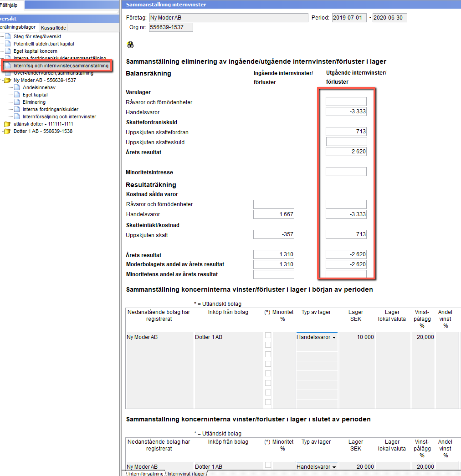Click the period start date 2019-07-01
This screenshot has width=461, height=476.
[349, 18]
